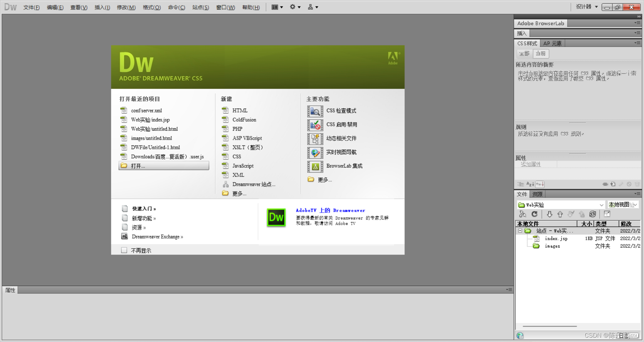Open the 插入 panel options menu

tap(637, 33)
